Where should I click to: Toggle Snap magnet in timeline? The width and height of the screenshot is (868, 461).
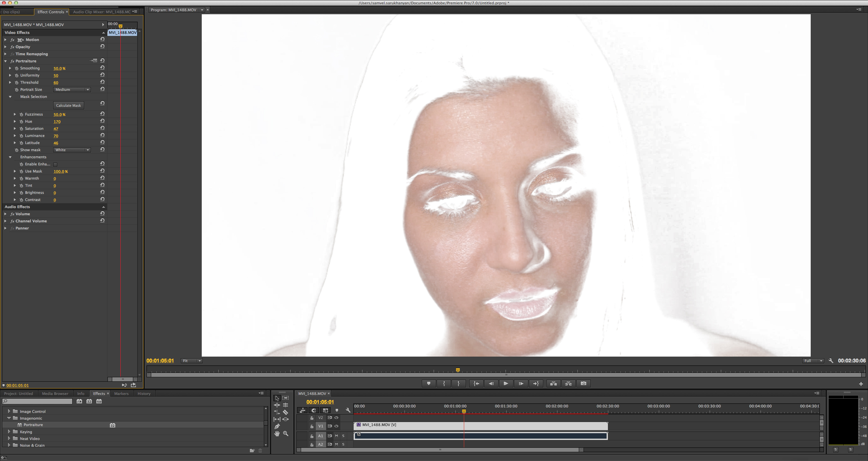pos(314,410)
